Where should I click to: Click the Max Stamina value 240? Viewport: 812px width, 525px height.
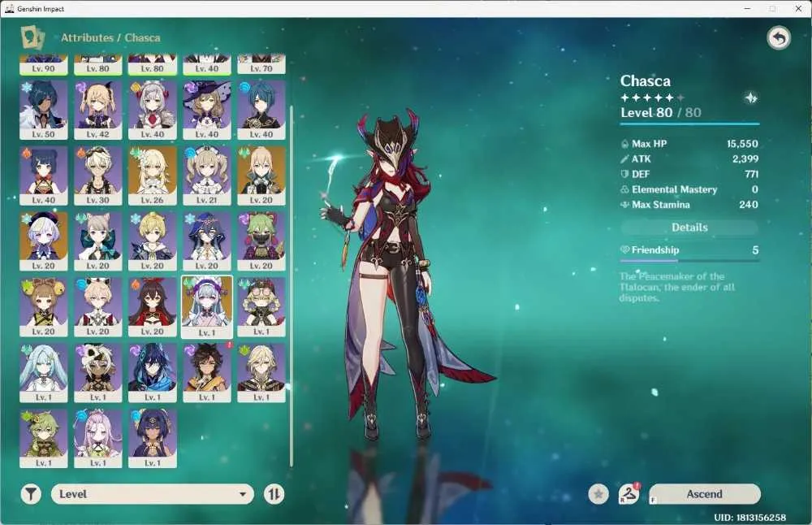(749, 204)
